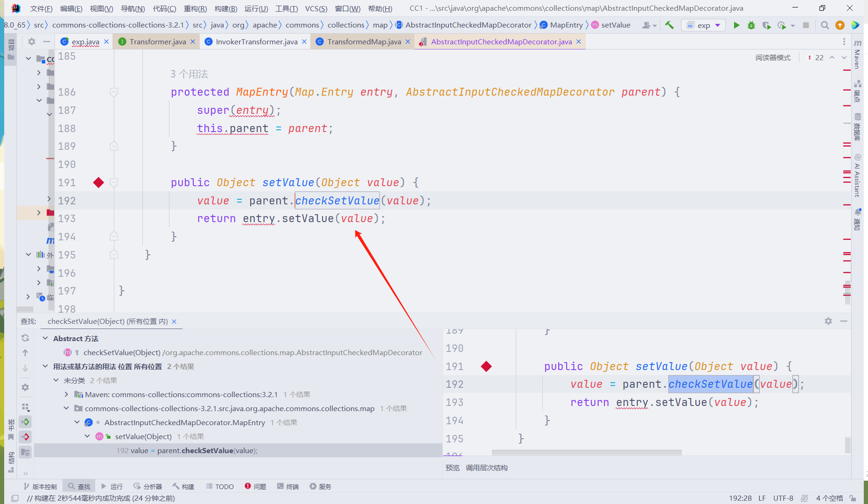868x504 pixels.
Task: Click the orange update arrow icon
Action: 840,25
